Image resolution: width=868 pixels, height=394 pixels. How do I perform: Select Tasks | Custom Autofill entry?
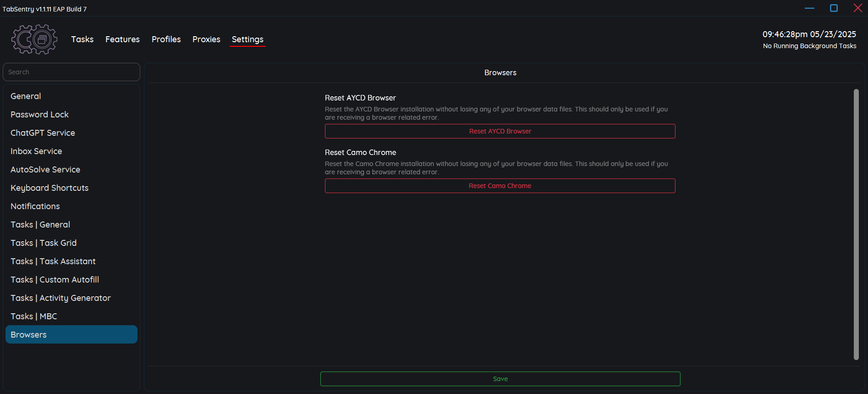[x=71, y=279]
